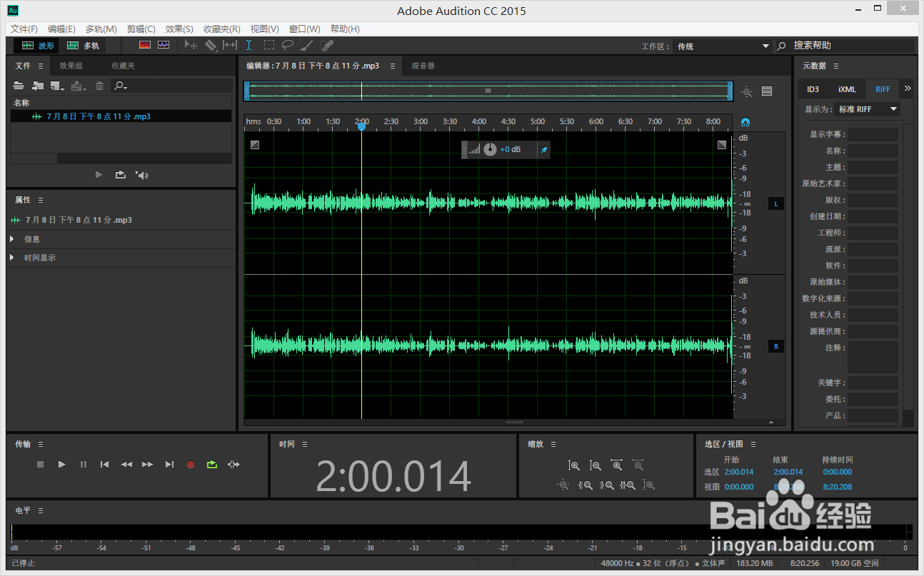Move playhead to previous marker
Screen dimensions: 924x576
tap(105, 465)
